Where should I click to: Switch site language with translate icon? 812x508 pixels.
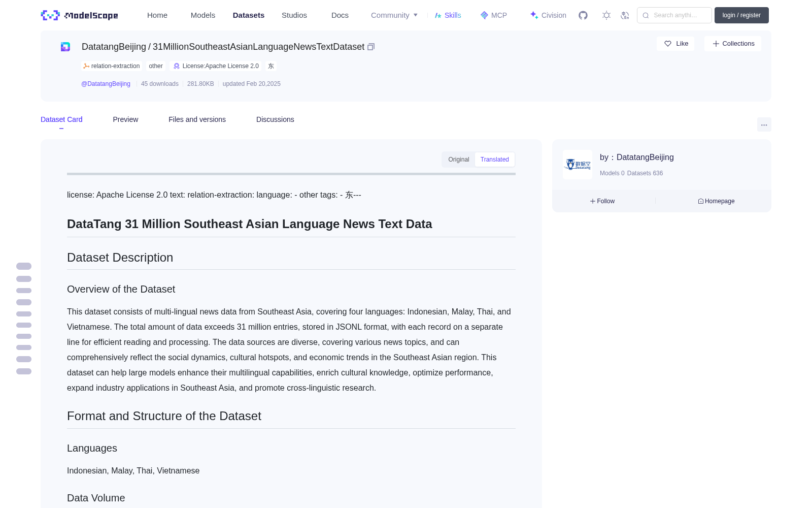[625, 15]
